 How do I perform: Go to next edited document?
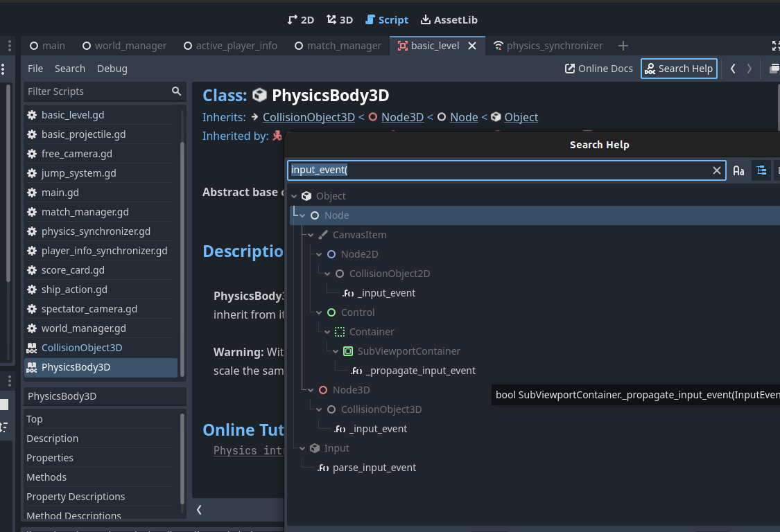(x=749, y=69)
